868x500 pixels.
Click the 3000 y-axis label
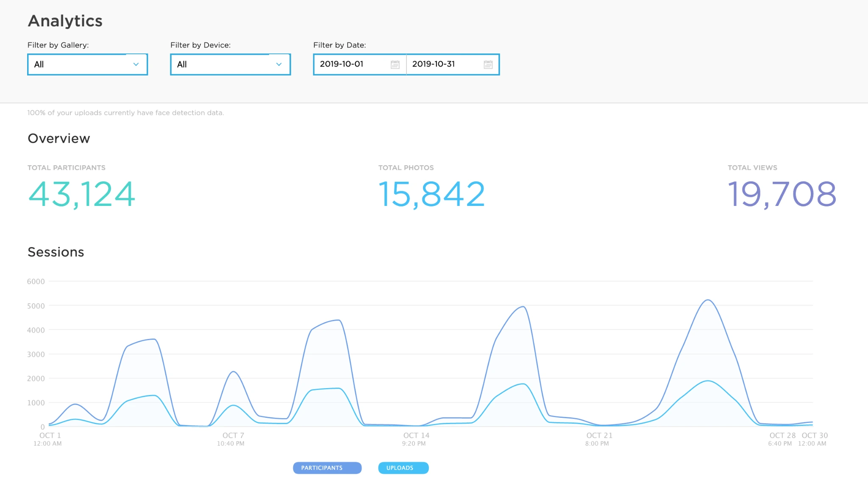tap(36, 355)
